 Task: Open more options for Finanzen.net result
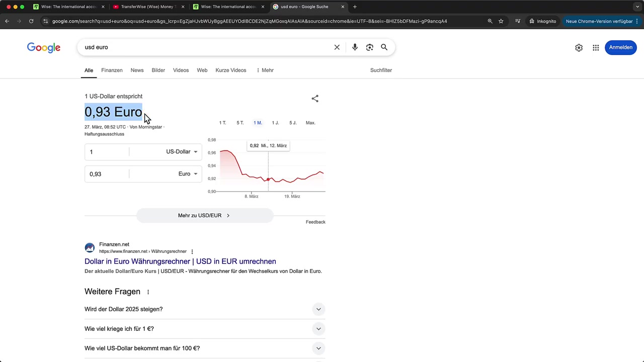[192, 251]
